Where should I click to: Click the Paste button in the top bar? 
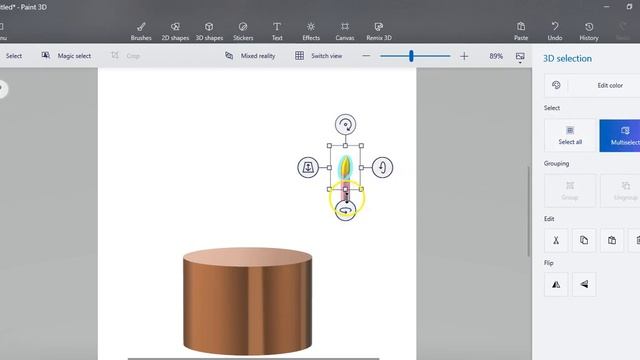click(521, 31)
